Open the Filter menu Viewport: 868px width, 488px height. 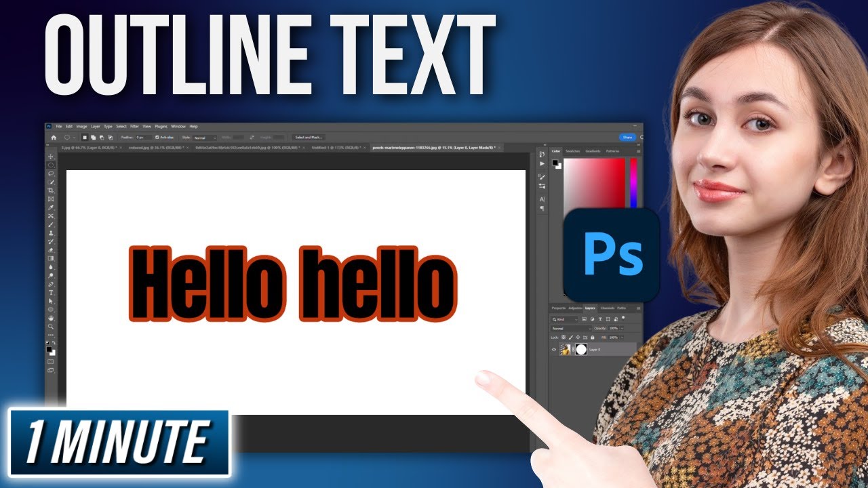tap(134, 126)
